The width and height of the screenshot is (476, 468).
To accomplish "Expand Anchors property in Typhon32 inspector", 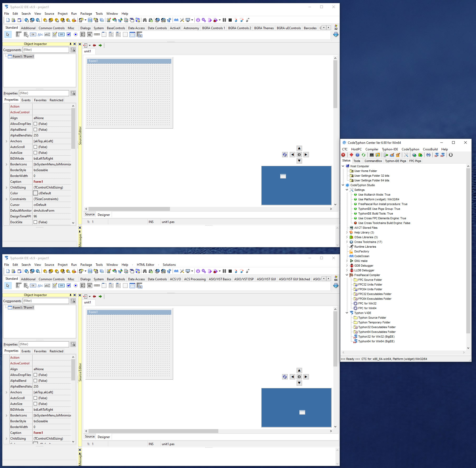I will coord(7,141).
